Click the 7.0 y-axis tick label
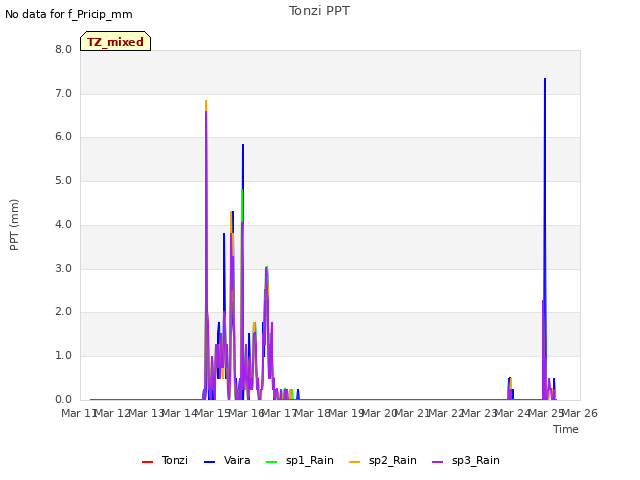The height and width of the screenshot is (480, 640). (63, 93)
